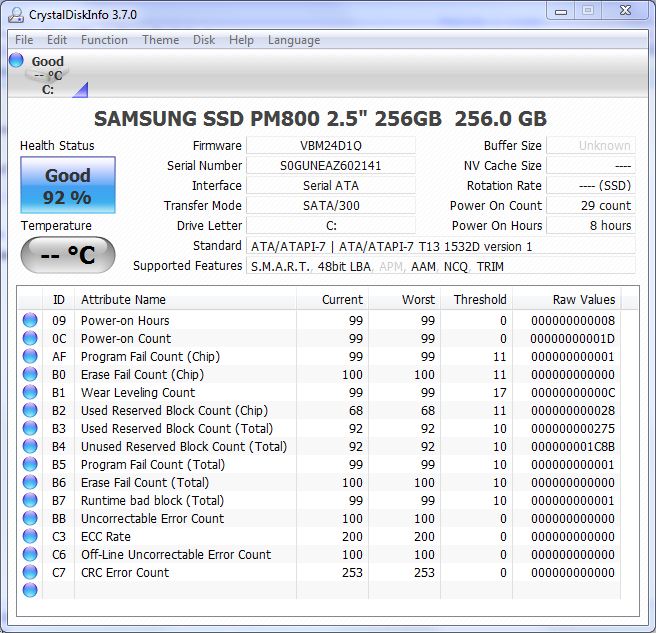Click the Firmware field VBM24D1Q

(x=331, y=146)
